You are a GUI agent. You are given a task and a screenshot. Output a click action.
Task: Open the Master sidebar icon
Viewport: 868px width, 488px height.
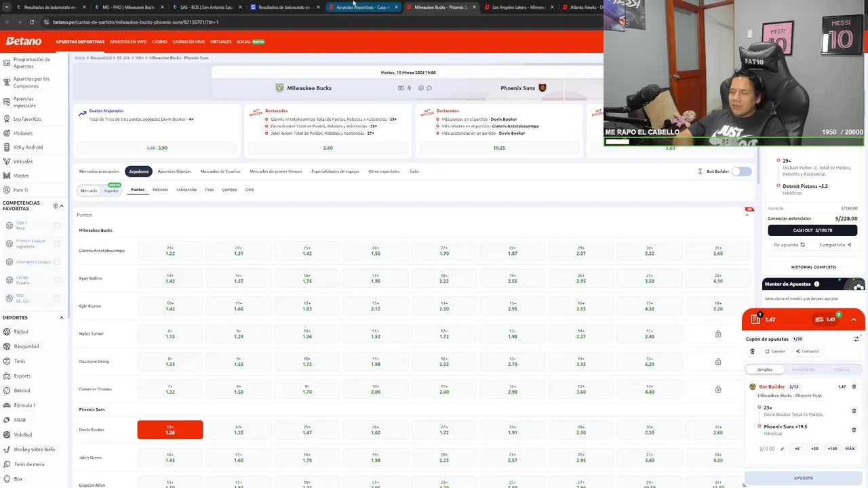[6, 176]
